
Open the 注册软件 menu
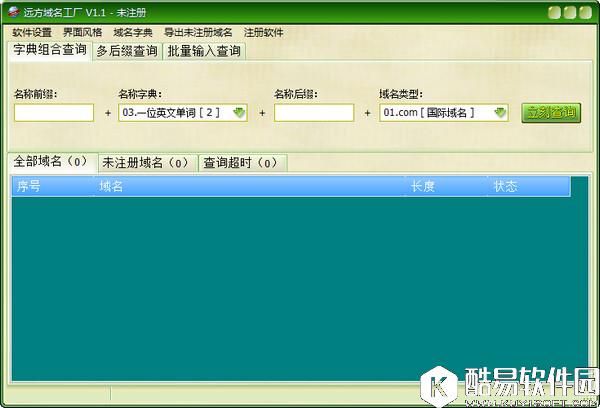point(264,33)
